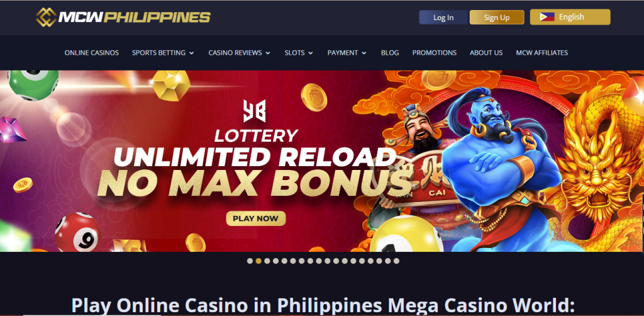Screen dimensions: 644x316
Task: Click the red number 9 lottery ball
Action: [x=77, y=232]
